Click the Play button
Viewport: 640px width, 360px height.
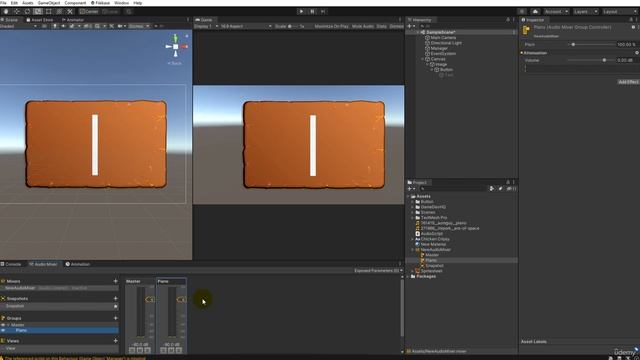(301, 11)
